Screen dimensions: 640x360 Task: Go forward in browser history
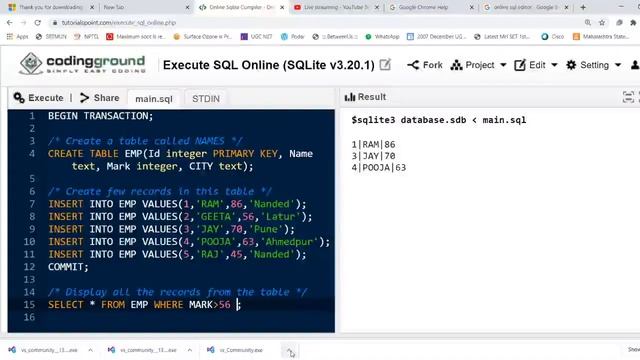click(23, 23)
